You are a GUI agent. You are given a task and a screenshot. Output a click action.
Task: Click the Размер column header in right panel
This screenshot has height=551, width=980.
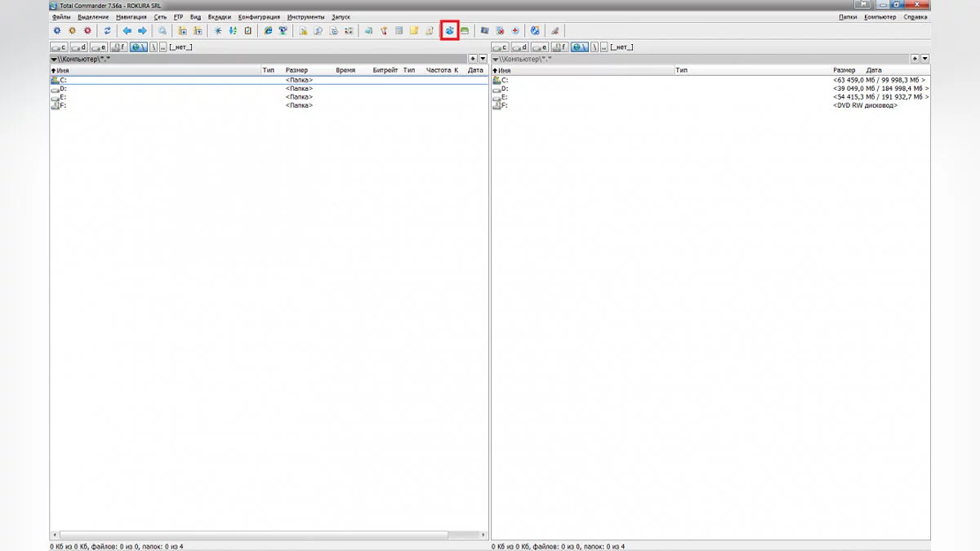844,71
